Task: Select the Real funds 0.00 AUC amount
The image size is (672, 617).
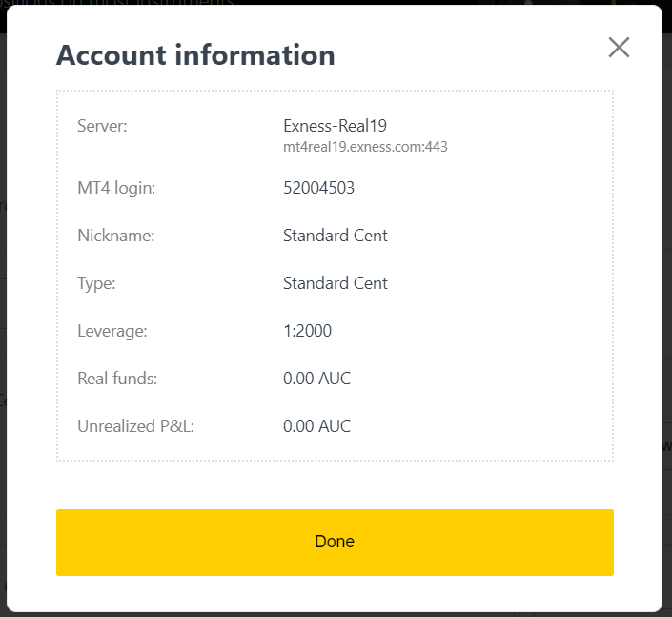Action: [x=317, y=379]
